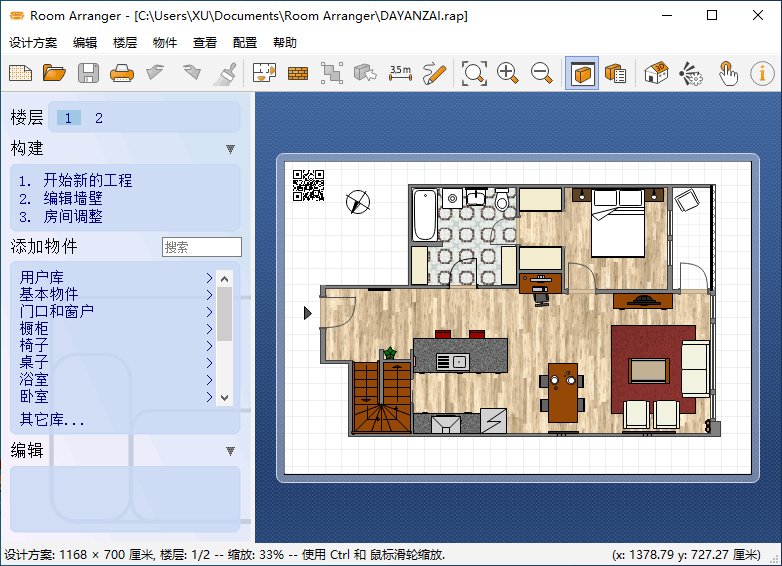Viewport: 782px width, 566px height.
Task: Print the design using the printer icon
Action: [122, 73]
